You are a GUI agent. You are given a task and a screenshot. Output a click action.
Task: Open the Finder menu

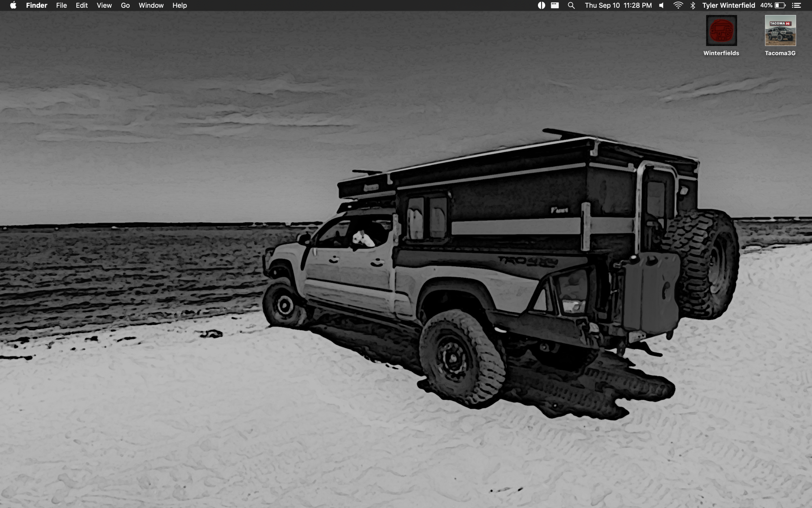click(x=37, y=5)
